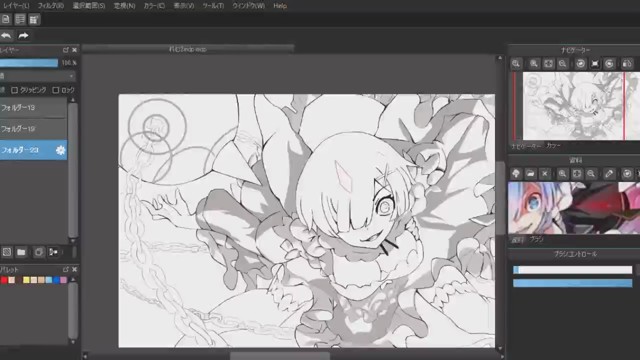Open the Help menu
This screenshot has height=360, width=640.
[280, 6]
